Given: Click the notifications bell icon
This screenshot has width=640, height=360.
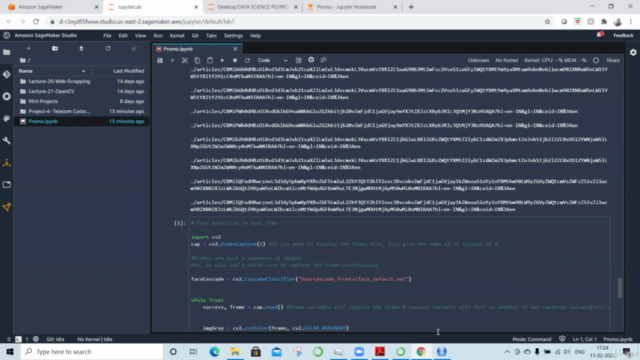Looking at the screenshot, I should pos(600,35).
